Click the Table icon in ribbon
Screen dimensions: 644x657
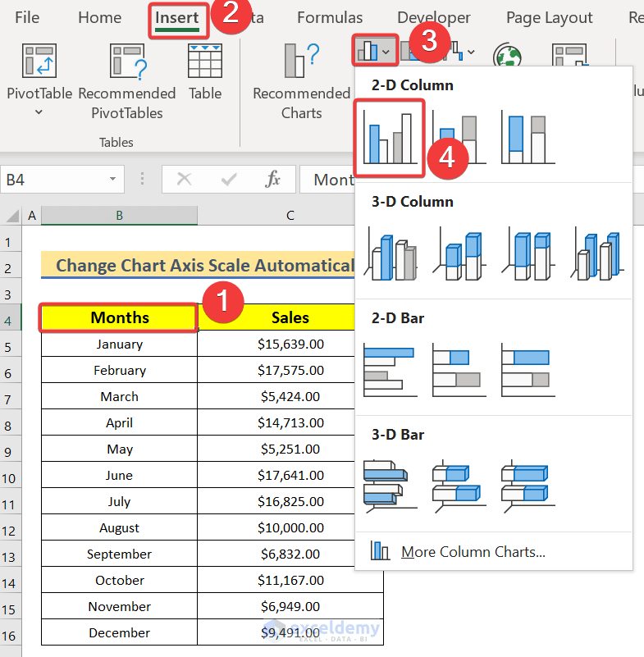pyautogui.click(x=205, y=62)
